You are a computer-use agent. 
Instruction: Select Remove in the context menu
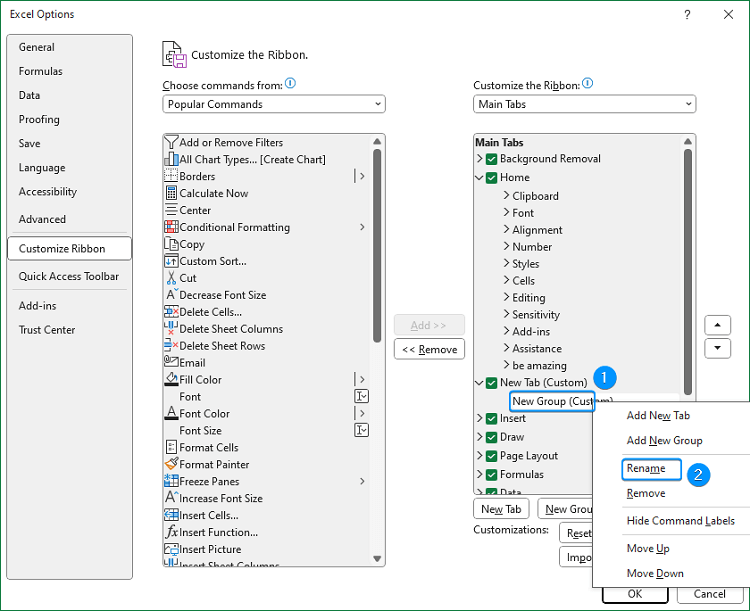(646, 493)
